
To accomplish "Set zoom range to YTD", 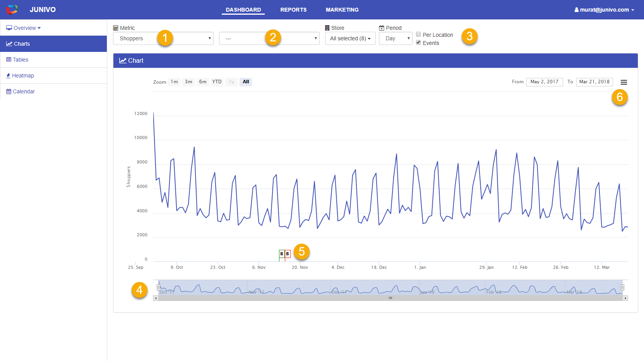I will tap(217, 82).
